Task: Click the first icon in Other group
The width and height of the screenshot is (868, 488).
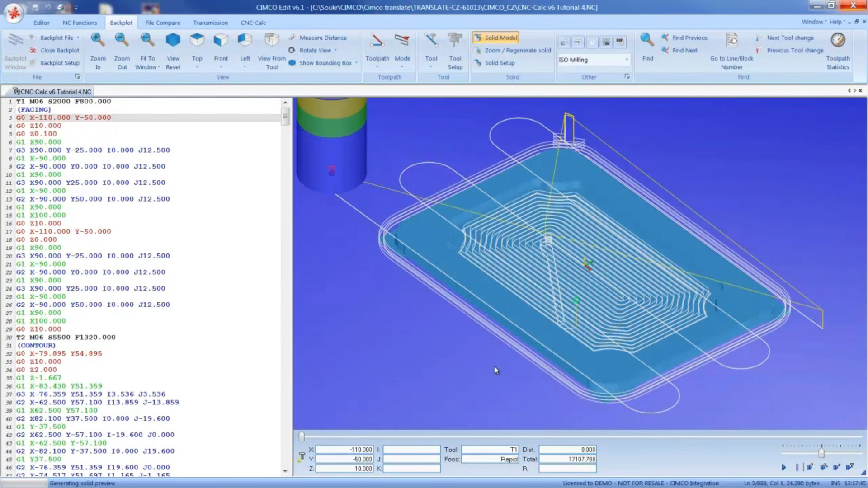Action: pyautogui.click(x=564, y=42)
